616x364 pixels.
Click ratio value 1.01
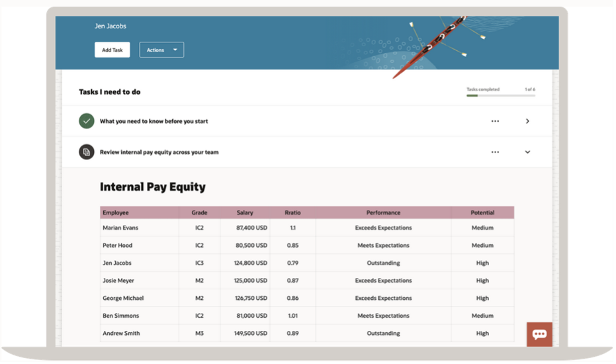click(x=292, y=316)
